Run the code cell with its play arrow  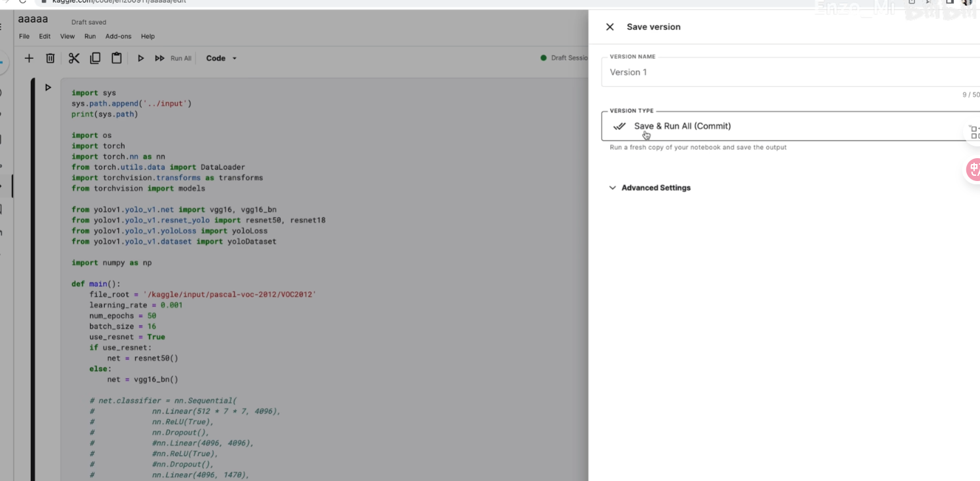click(48, 87)
